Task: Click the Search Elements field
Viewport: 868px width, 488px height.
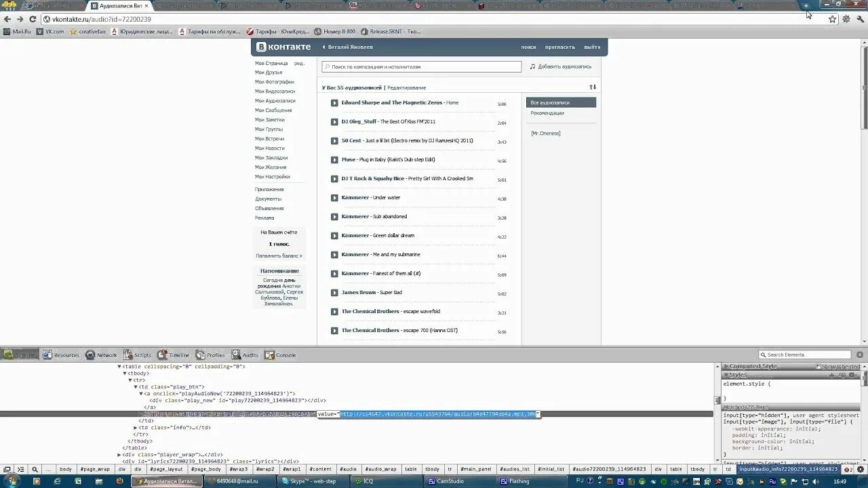Action: tap(805, 354)
